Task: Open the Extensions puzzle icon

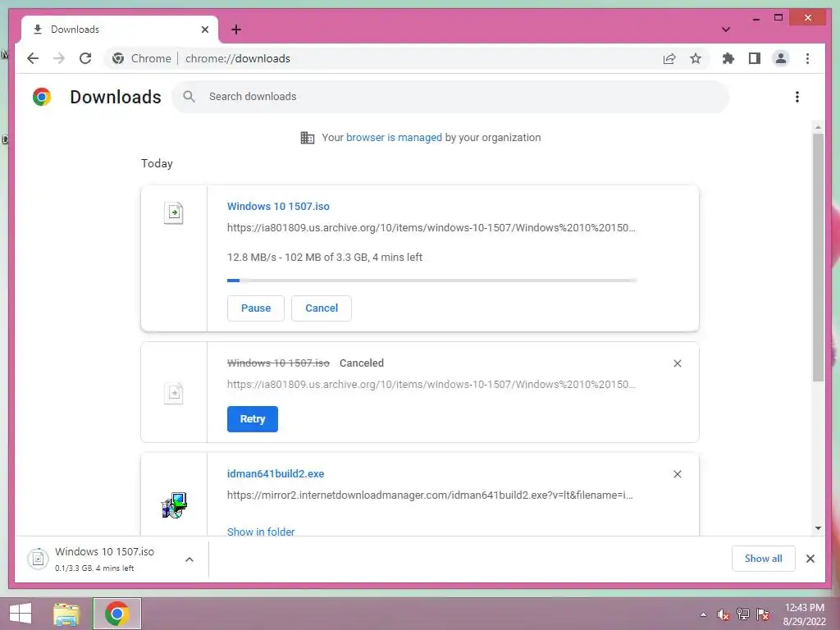Action: click(x=728, y=58)
